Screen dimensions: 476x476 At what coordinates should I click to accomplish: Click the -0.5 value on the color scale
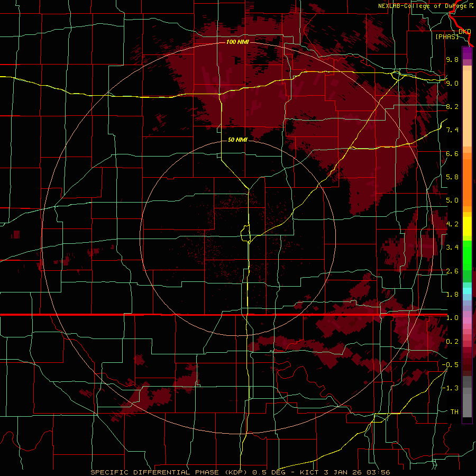tap(450, 365)
